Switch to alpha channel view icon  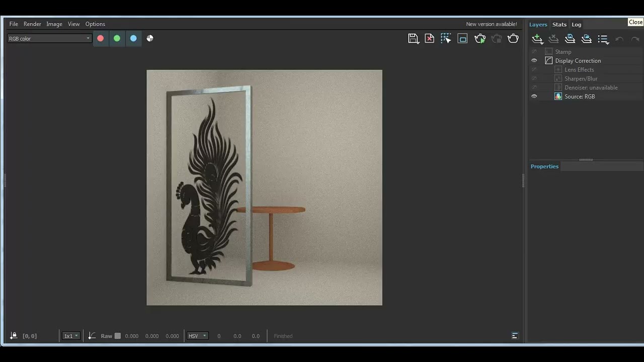(x=150, y=38)
